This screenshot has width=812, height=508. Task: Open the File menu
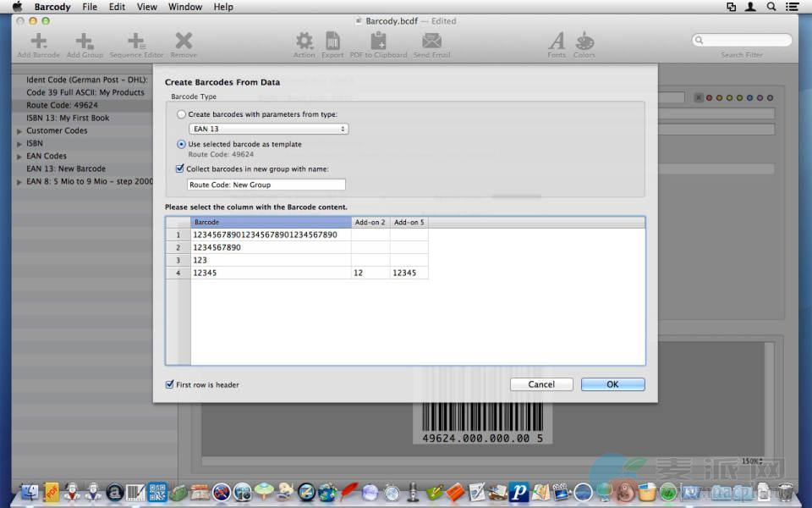[x=90, y=7]
